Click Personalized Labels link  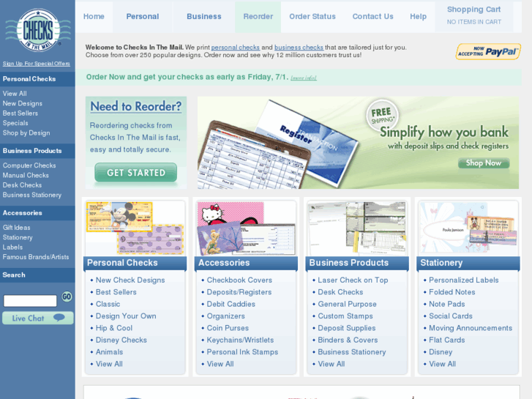pyautogui.click(x=464, y=280)
